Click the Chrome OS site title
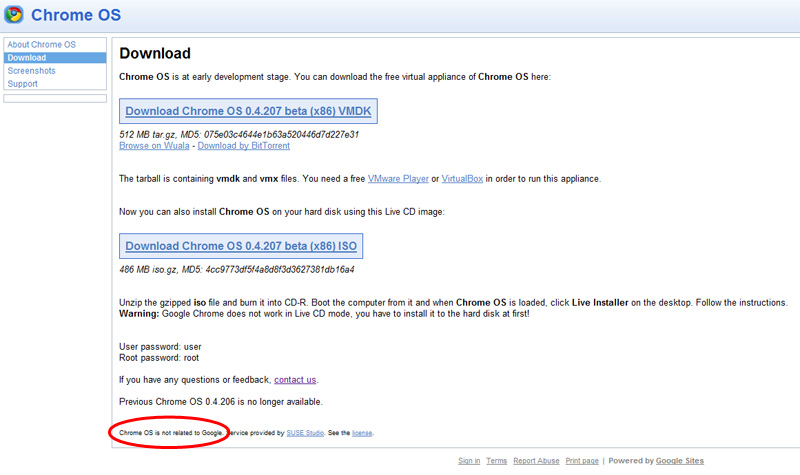This screenshot has height=475, width=800. point(76,15)
